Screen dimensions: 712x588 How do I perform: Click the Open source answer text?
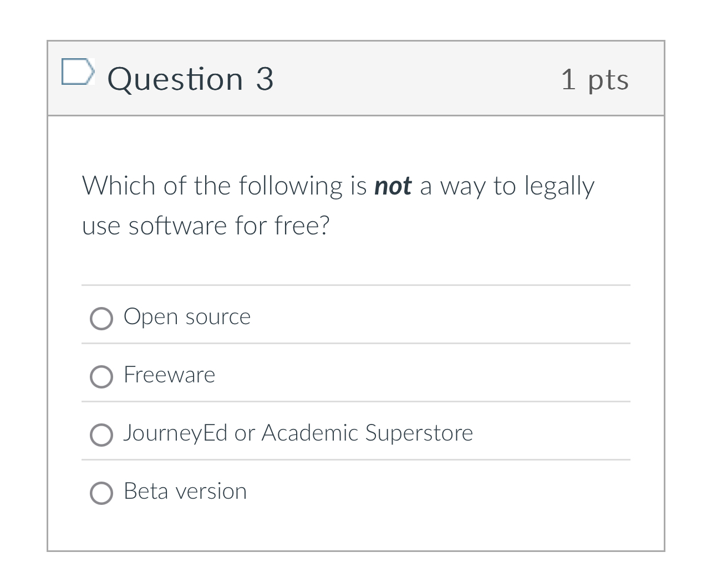pos(187,317)
